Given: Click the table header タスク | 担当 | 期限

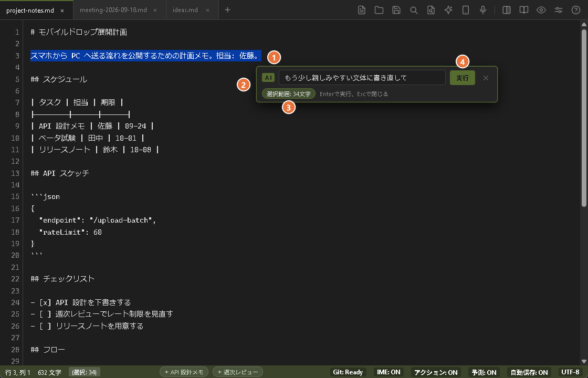Looking at the screenshot, I should pyautogui.click(x=77, y=102).
